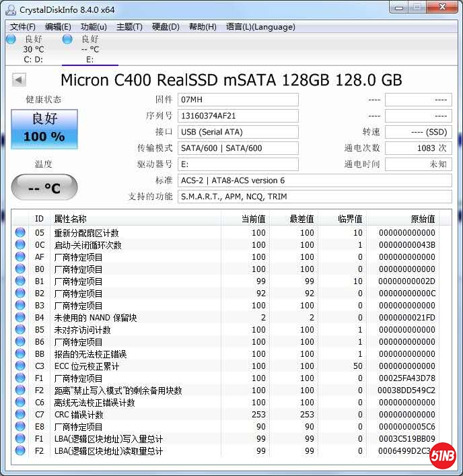463x476 pixels.
Task: Click the -- °C temperature button
Action: pyautogui.click(x=44, y=187)
